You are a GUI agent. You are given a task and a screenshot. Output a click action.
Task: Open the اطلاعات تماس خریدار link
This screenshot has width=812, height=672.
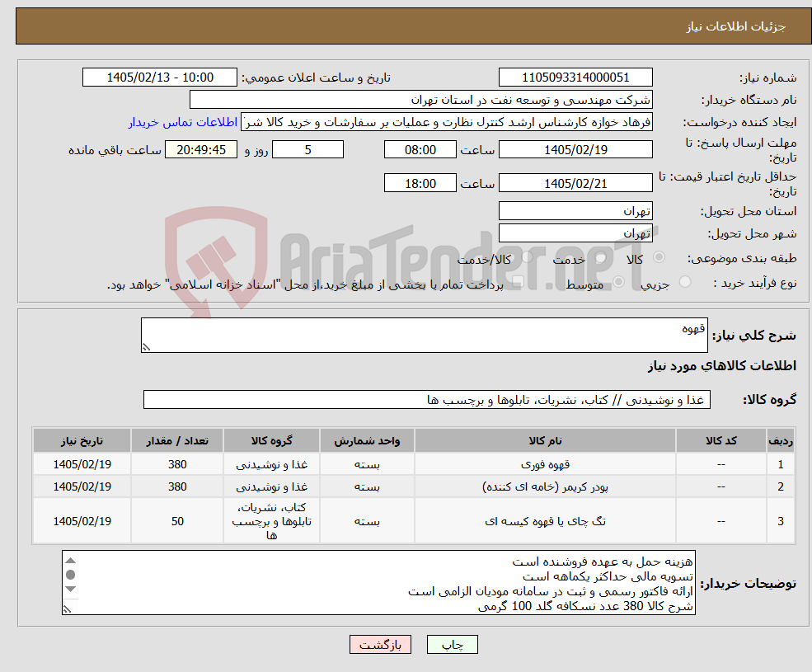click(183, 122)
